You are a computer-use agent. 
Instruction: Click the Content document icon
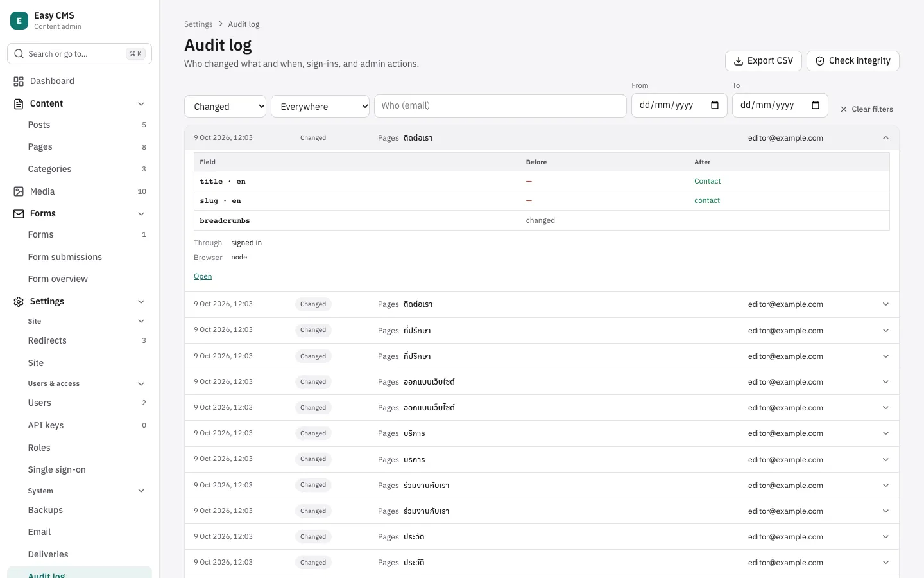[x=19, y=103]
